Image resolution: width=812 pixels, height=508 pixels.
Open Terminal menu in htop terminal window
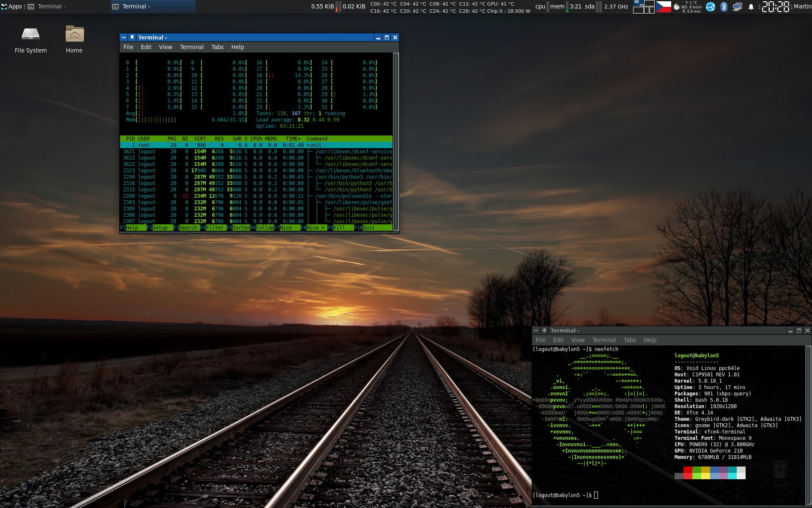click(192, 47)
